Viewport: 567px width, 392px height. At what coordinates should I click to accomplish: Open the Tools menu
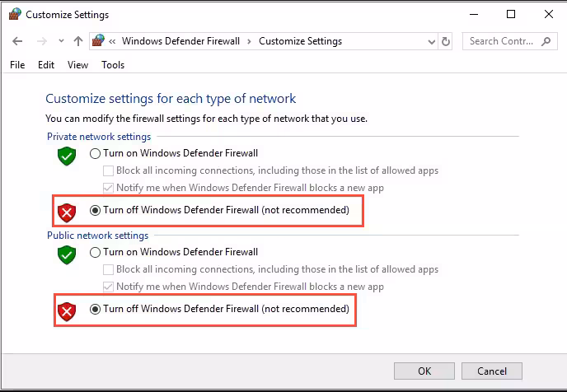point(113,65)
